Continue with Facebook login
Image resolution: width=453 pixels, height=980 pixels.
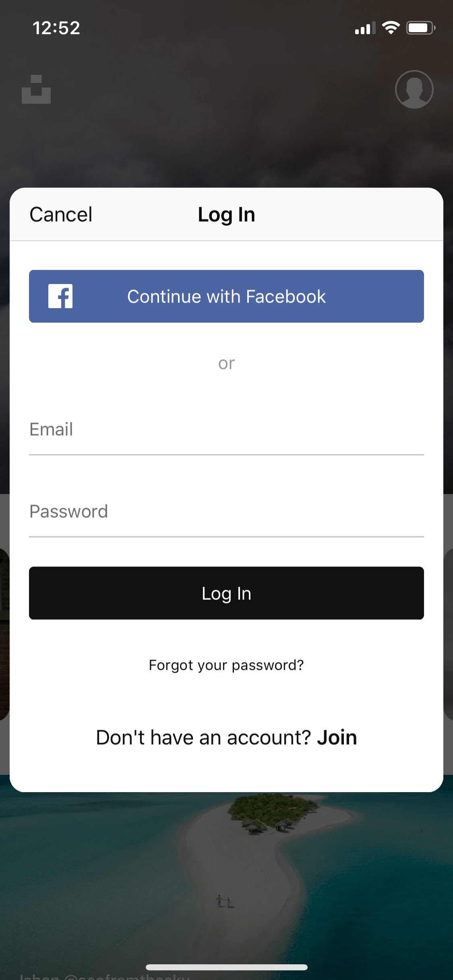[226, 296]
